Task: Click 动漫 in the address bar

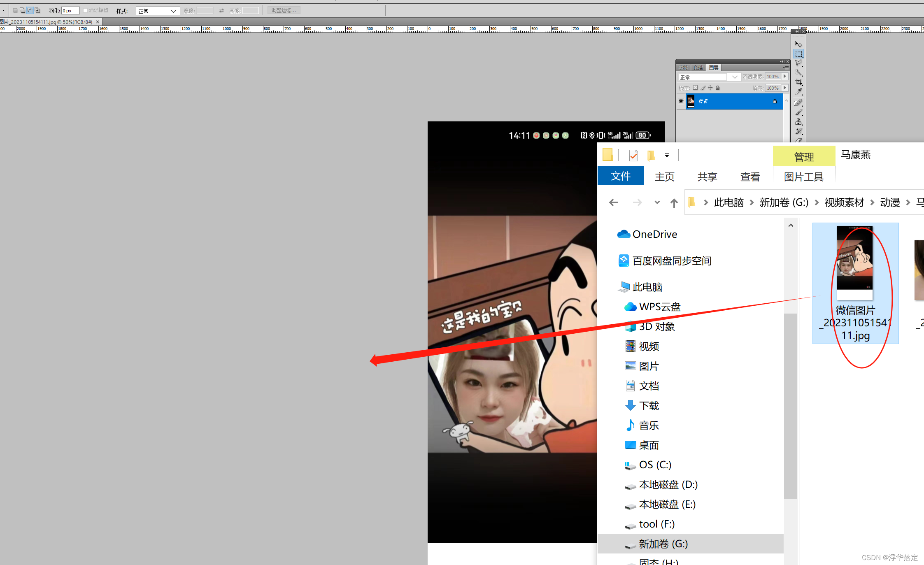Action: [x=890, y=202]
